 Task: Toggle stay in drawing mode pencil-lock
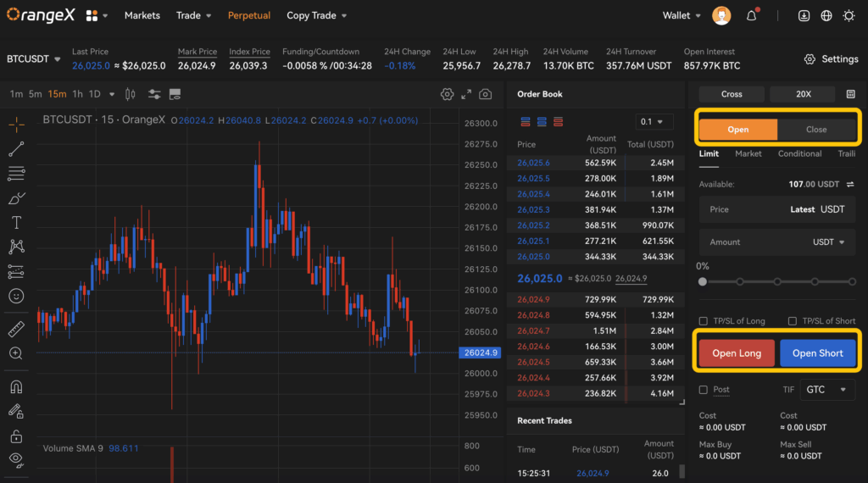coord(16,411)
